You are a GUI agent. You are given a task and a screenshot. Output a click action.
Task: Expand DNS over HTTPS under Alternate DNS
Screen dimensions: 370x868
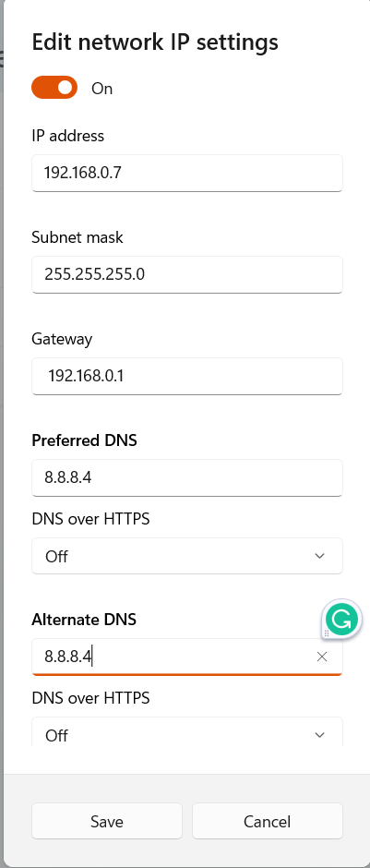(187, 732)
